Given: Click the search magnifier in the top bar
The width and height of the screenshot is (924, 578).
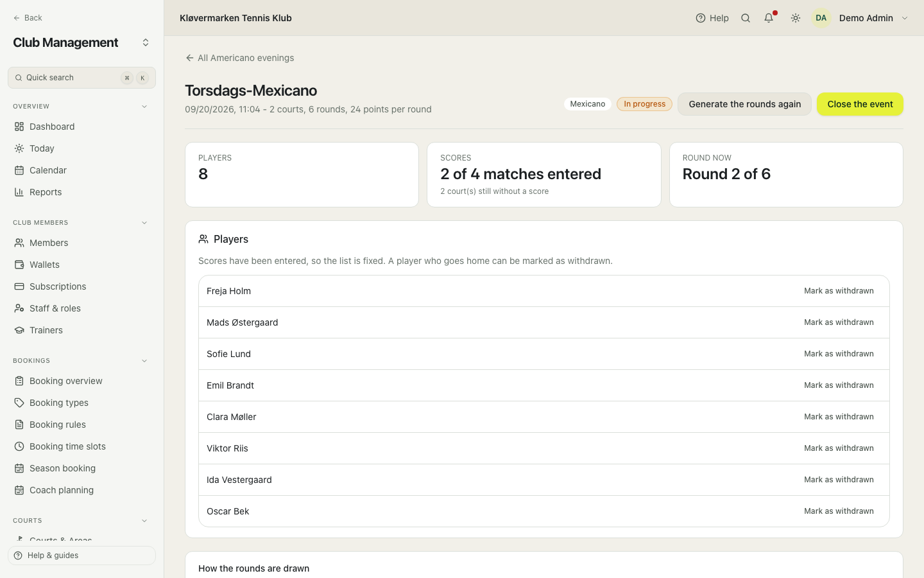Looking at the screenshot, I should 746,18.
